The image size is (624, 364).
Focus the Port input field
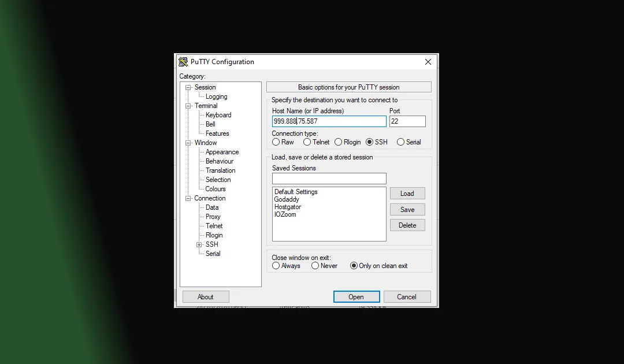click(x=407, y=121)
